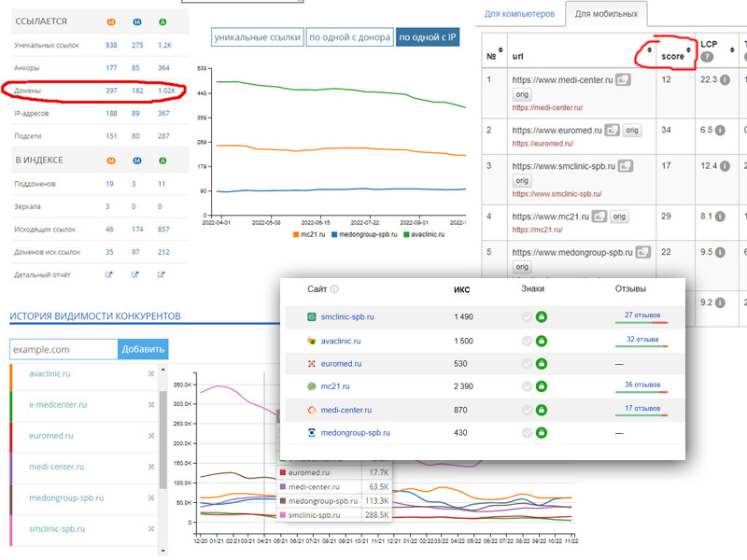Click orange M icon in ССЫЛАЕТСЯ header
The image size is (747, 560).
(x=111, y=21)
